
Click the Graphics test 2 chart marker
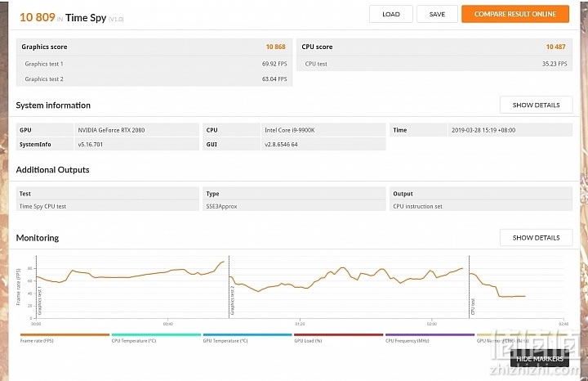pyautogui.click(x=233, y=300)
